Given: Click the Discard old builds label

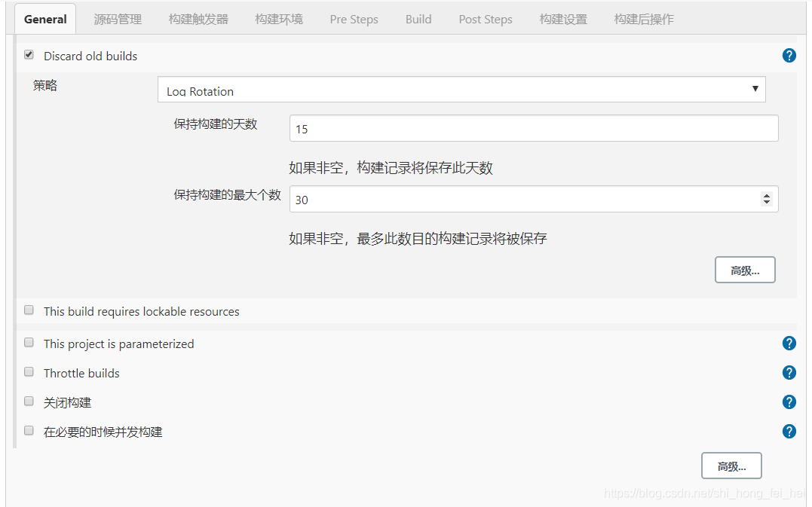Looking at the screenshot, I should pyautogui.click(x=90, y=56).
